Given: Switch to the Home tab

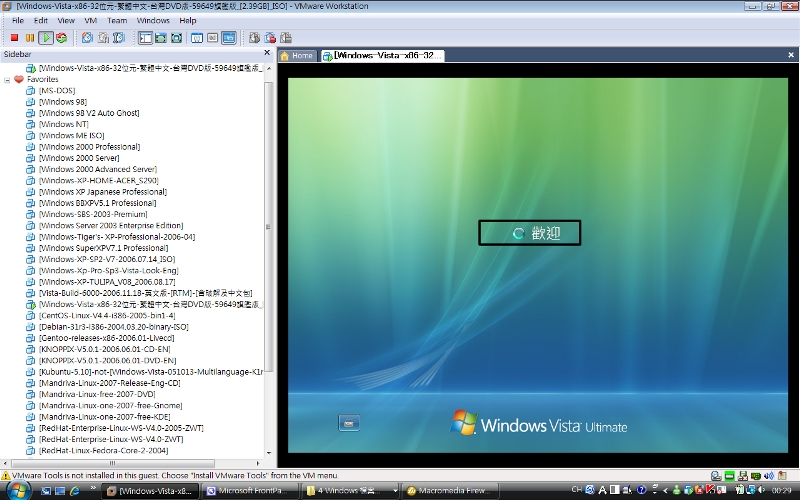Looking at the screenshot, I should 297,56.
